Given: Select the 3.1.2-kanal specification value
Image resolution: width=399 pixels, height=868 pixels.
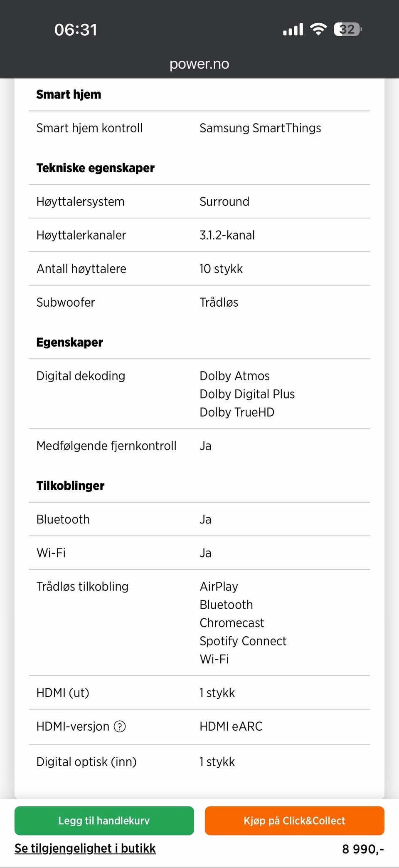Looking at the screenshot, I should [x=227, y=235].
